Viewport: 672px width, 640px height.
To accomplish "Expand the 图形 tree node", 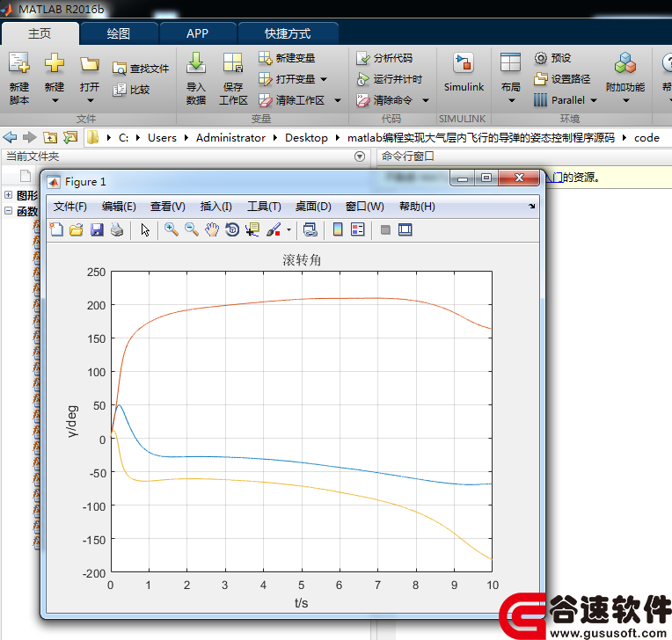I will (8, 195).
